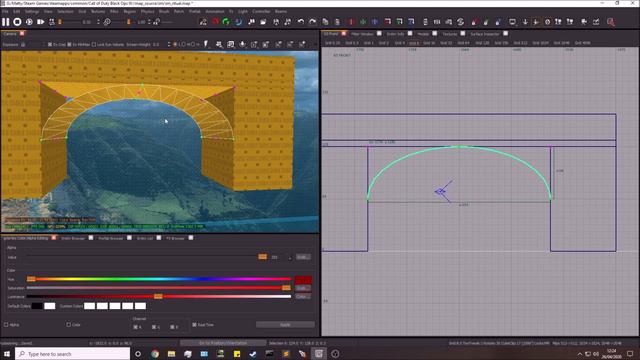This screenshot has width=640, height=360.
Task: Click the Apply button in color editor
Action: click(x=285, y=325)
